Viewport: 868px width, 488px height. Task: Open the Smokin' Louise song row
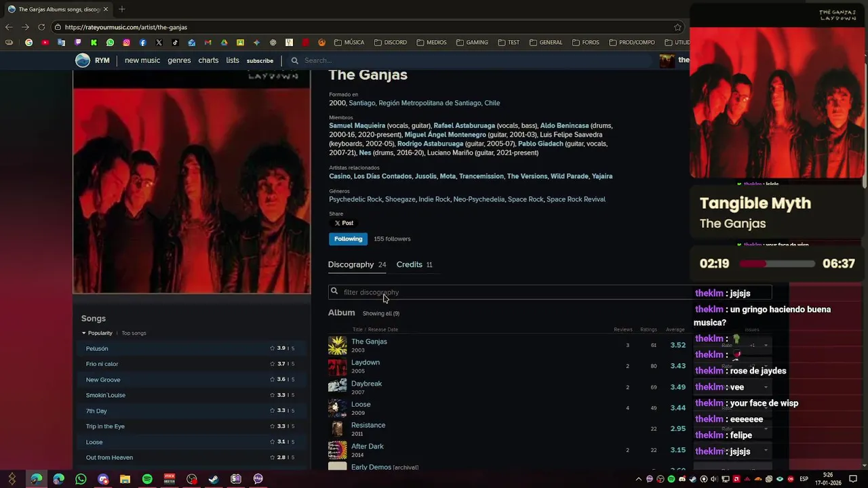(x=191, y=395)
